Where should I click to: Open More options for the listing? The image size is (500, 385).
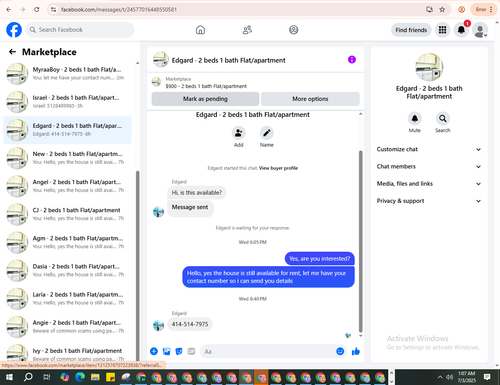tap(310, 99)
